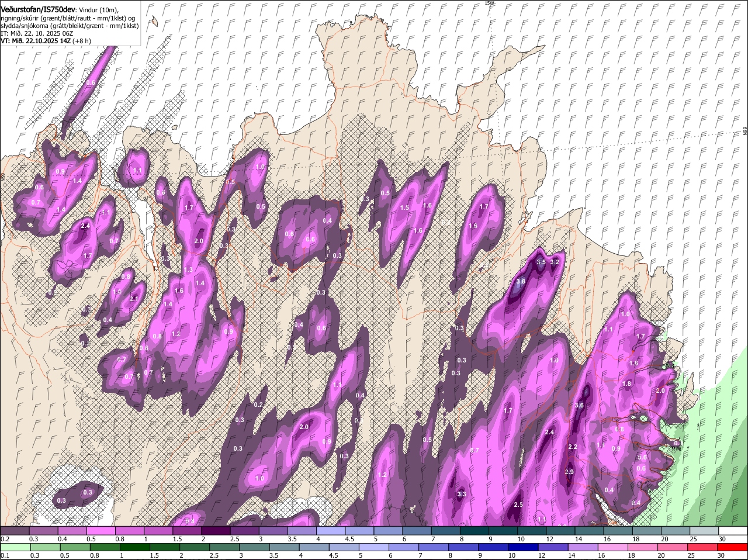Click the 2.2 value label on the map
Image resolution: width=748 pixels, height=560 pixels.
[573, 447]
